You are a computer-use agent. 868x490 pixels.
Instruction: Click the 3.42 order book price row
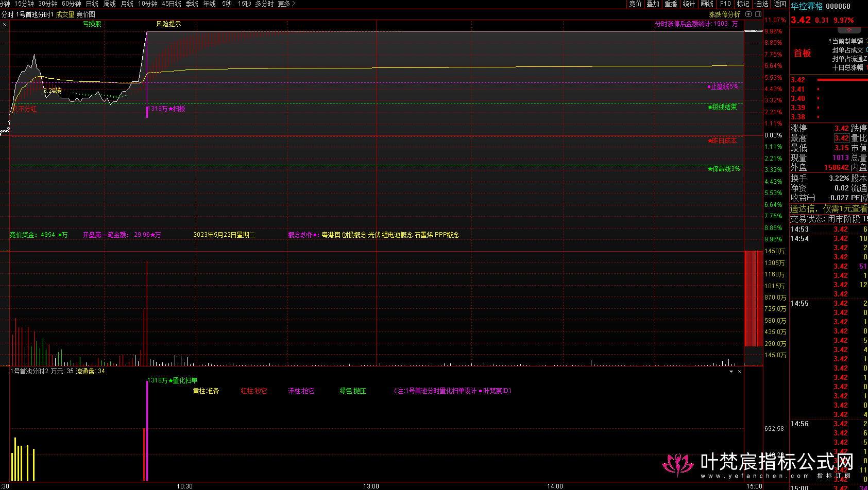click(829, 80)
